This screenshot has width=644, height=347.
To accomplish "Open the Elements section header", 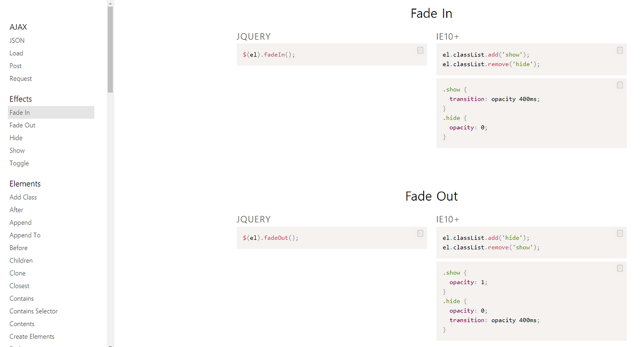I will point(25,184).
